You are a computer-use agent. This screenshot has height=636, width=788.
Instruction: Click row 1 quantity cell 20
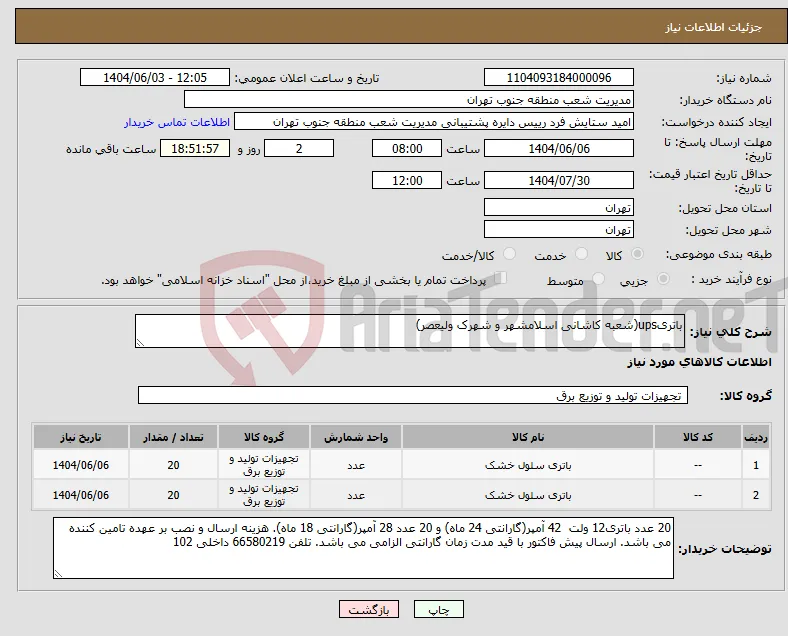173,465
